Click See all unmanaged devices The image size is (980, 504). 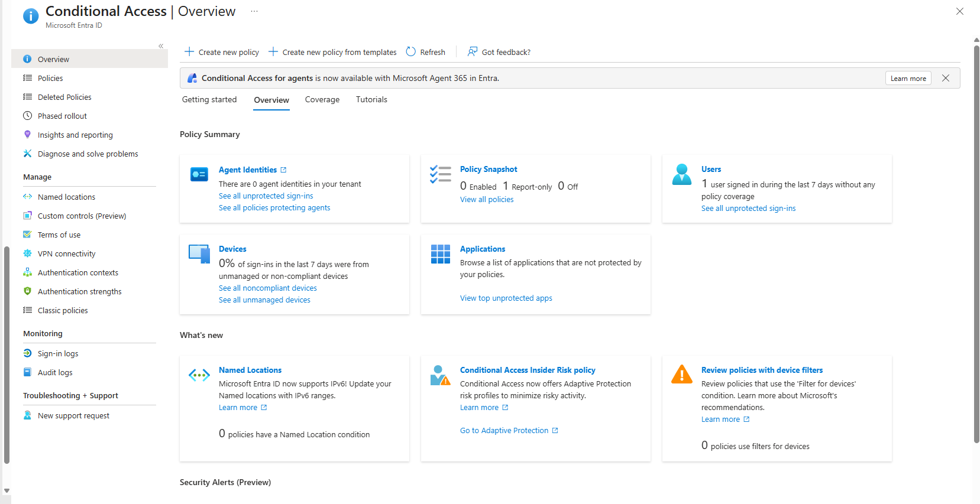click(x=264, y=300)
